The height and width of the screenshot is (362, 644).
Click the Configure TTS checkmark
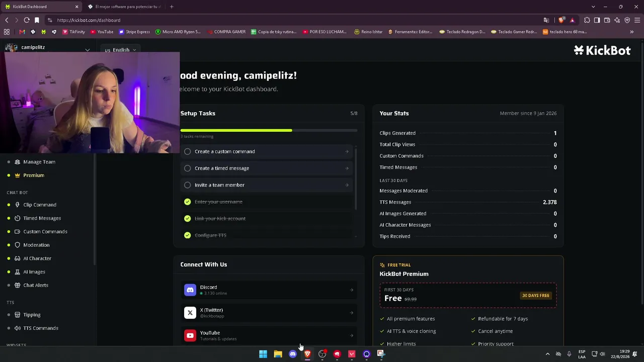point(188,235)
